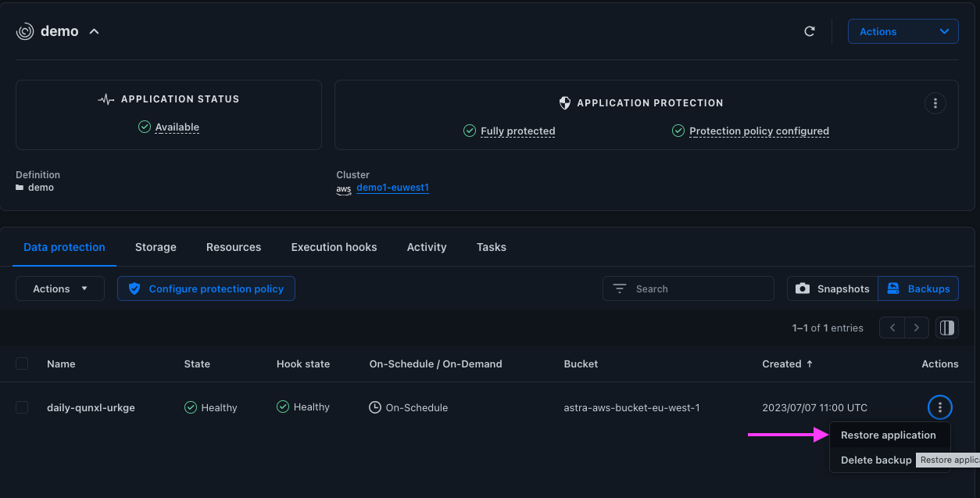The width and height of the screenshot is (980, 498).
Task: Click the filter icon in the search box
Action: click(620, 288)
